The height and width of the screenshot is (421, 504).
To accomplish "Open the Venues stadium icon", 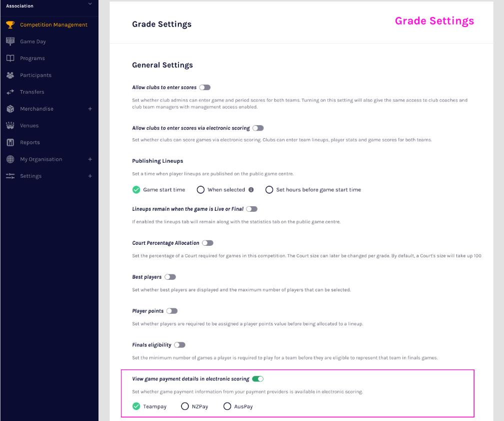I will point(10,126).
